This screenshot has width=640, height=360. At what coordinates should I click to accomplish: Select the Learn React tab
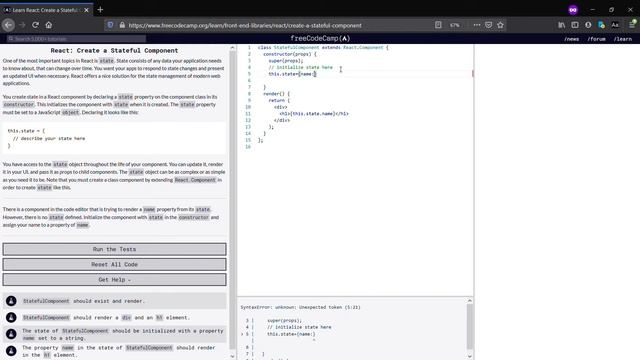[x=46, y=10]
